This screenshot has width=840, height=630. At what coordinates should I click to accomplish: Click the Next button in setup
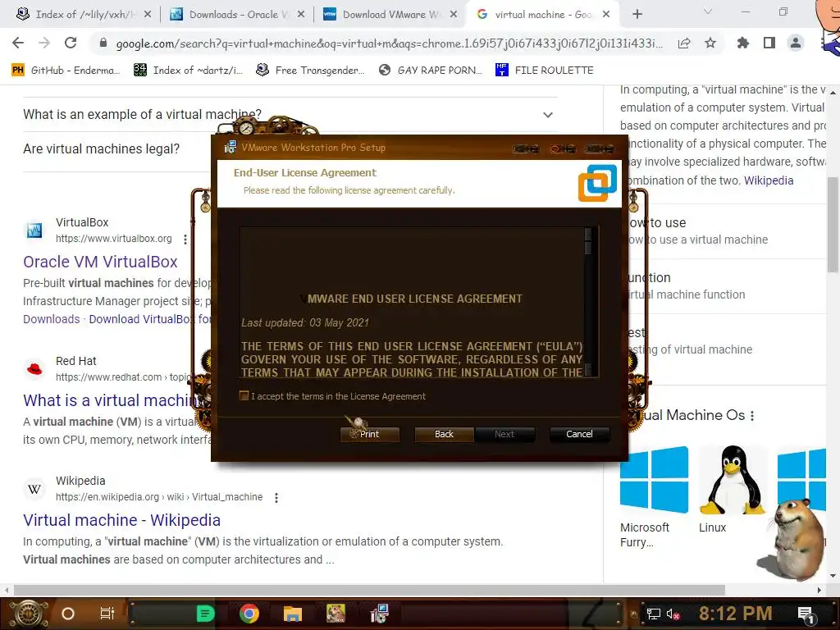point(504,434)
